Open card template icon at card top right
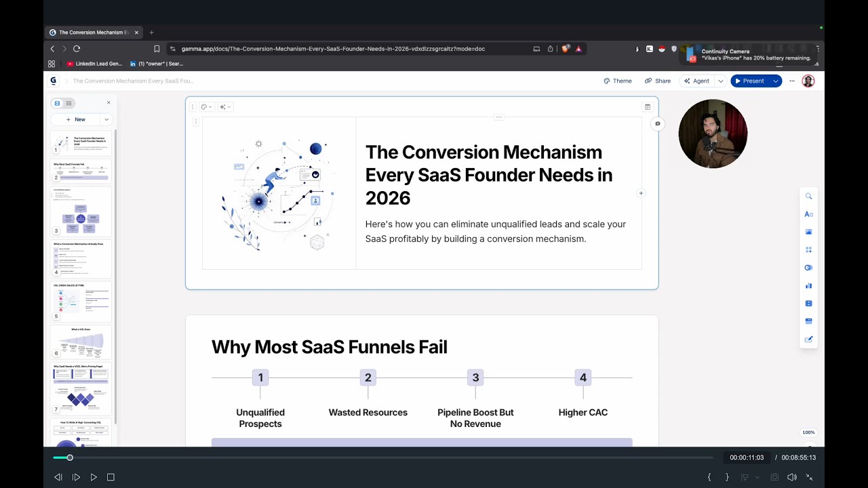This screenshot has height=488, width=868. [x=648, y=107]
